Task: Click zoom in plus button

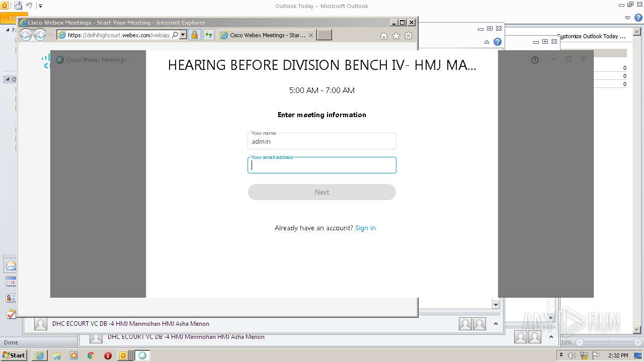Action: (x=637, y=342)
